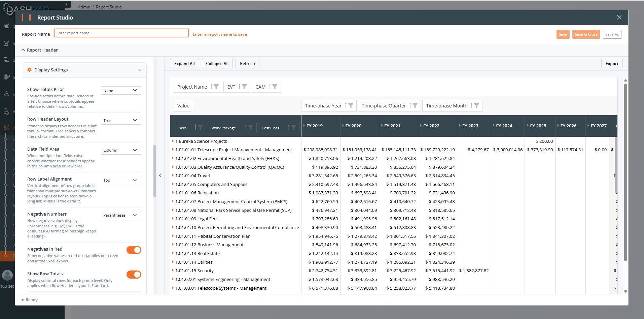Image resolution: width=644 pixels, height=319 pixels.
Task: Click the Save button
Action: click(563, 34)
